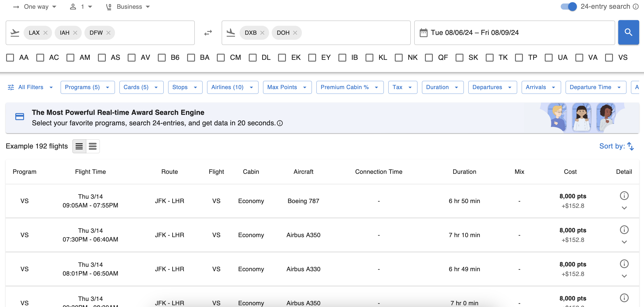Open detail info for 7 hr 10 min flight
This screenshot has width=644, height=307.
click(x=624, y=229)
